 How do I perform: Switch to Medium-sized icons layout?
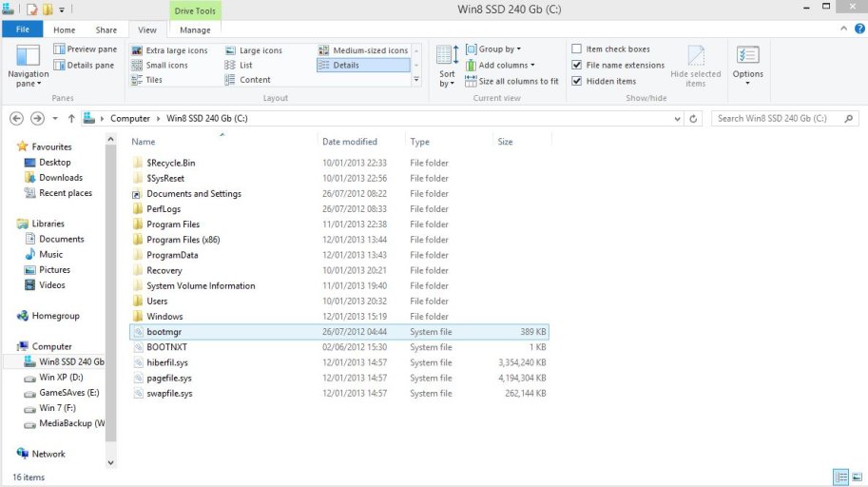(x=363, y=49)
